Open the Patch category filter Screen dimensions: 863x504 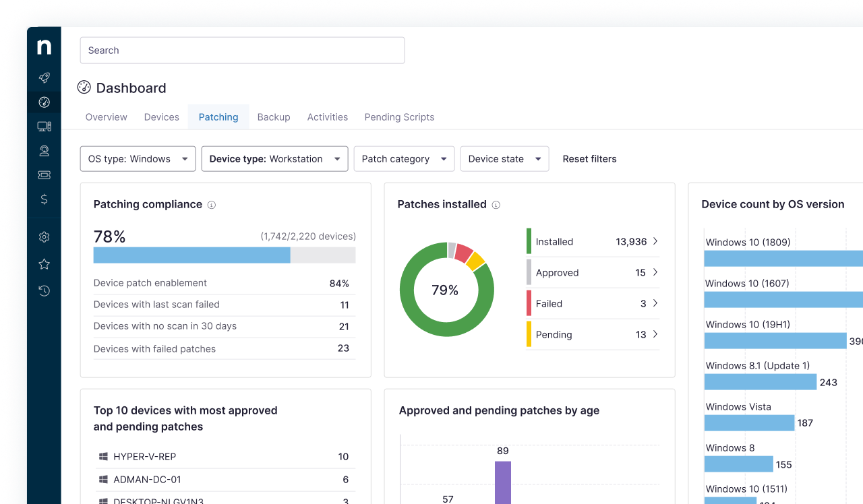404,158
